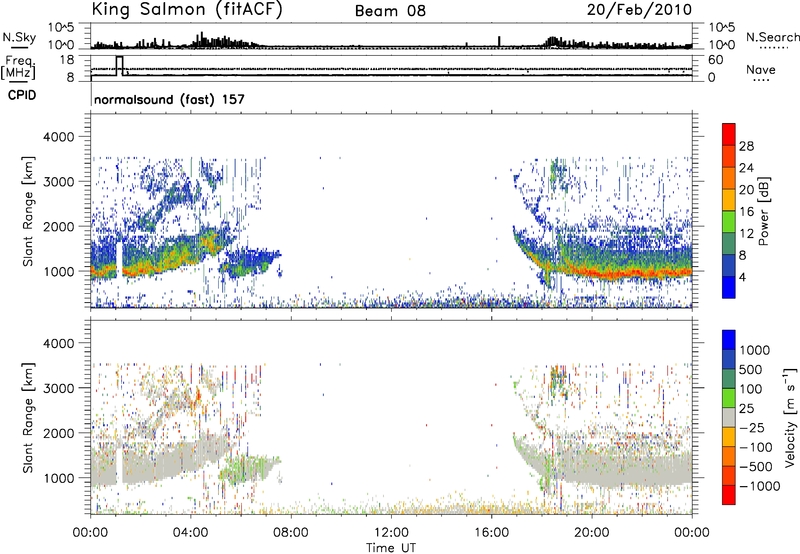Select the Beam 08 label
Screen dimensions: 800x554
coord(390,11)
